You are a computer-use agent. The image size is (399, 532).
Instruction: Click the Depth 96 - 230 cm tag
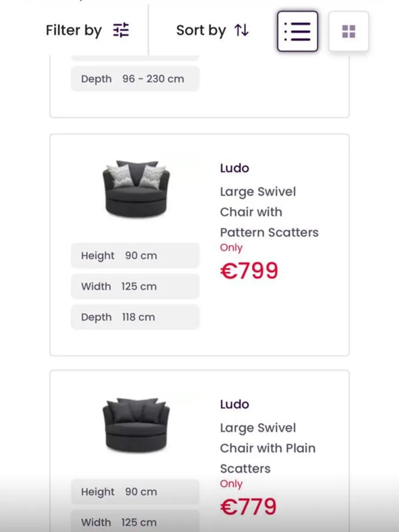(135, 79)
